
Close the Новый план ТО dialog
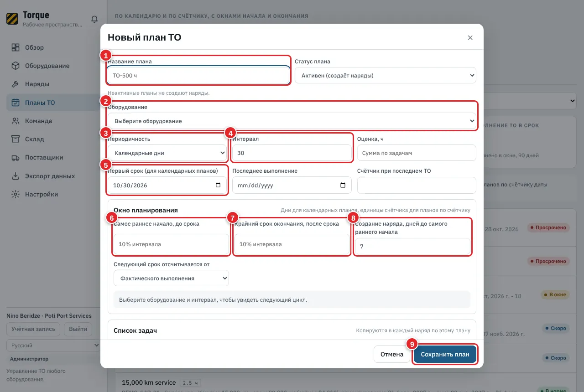click(470, 37)
